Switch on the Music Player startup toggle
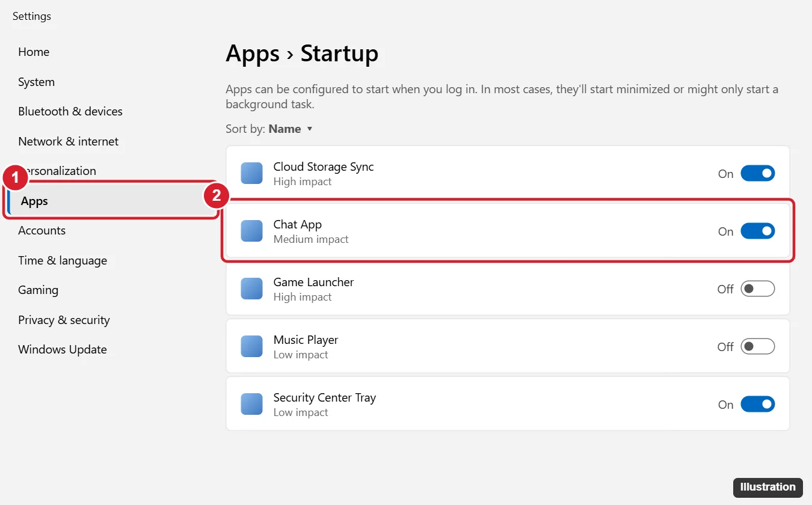The image size is (812, 505). tap(757, 346)
